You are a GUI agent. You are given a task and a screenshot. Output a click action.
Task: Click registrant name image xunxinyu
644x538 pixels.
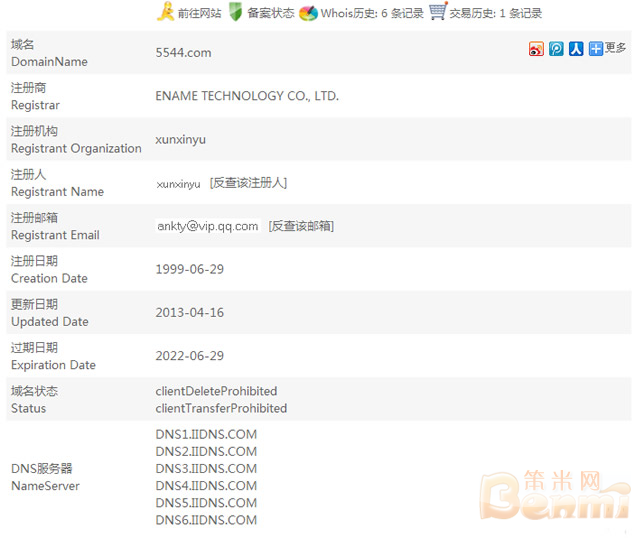[x=178, y=184]
